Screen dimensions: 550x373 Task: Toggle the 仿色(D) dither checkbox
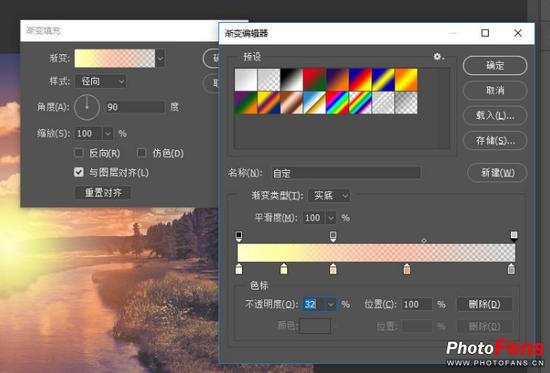click(141, 153)
